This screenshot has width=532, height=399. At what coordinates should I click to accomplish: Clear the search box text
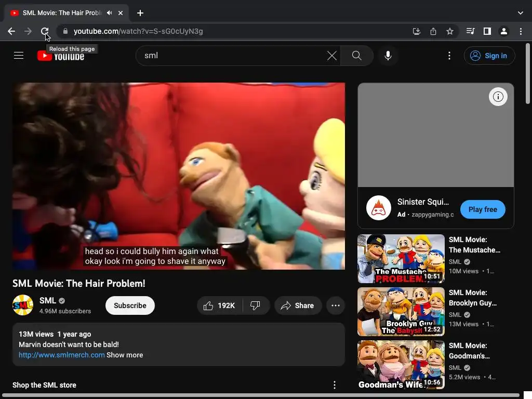click(x=332, y=55)
